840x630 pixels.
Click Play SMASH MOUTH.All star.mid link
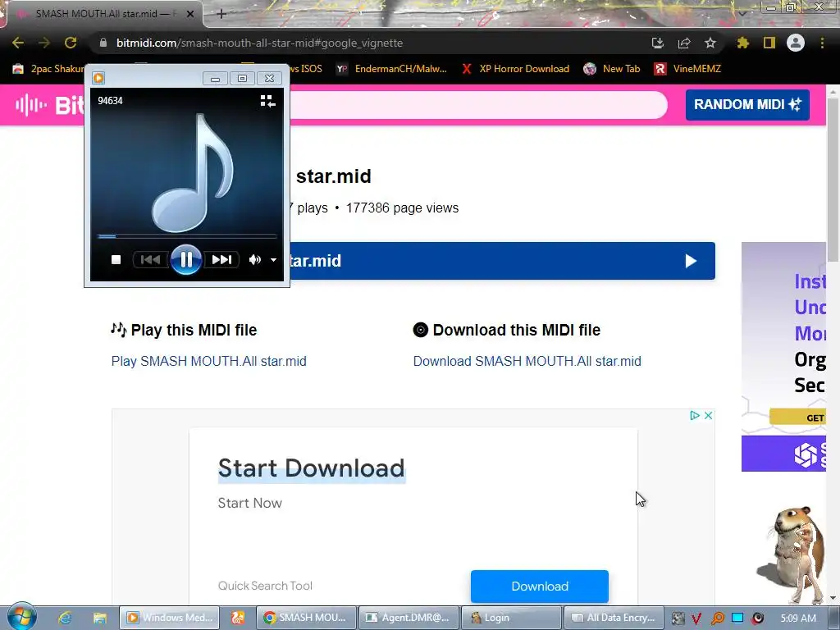pos(209,361)
